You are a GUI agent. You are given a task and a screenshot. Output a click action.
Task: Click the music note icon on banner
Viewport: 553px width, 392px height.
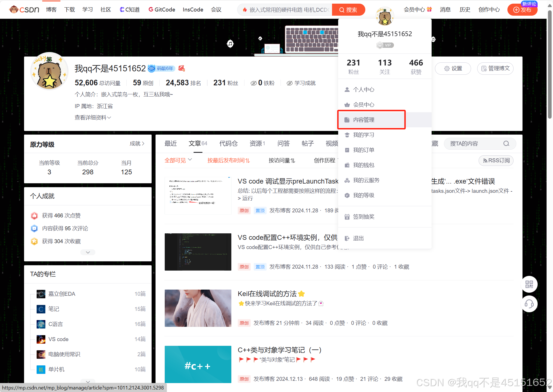click(230, 44)
